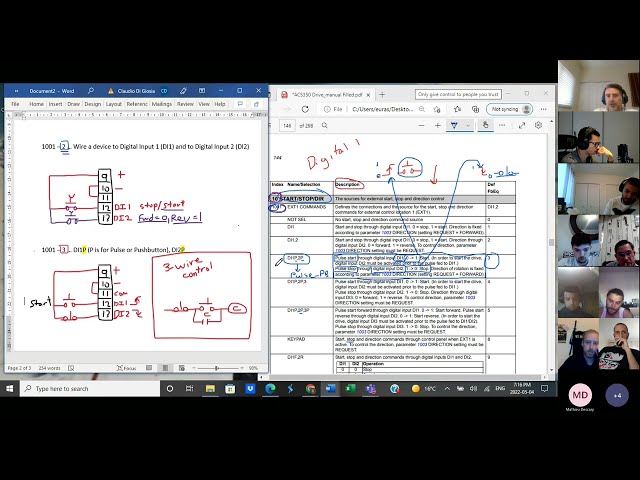Viewport: 640px width, 480px height.
Task: Adjust the Word zoom slider handle
Action: click(x=216, y=368)
